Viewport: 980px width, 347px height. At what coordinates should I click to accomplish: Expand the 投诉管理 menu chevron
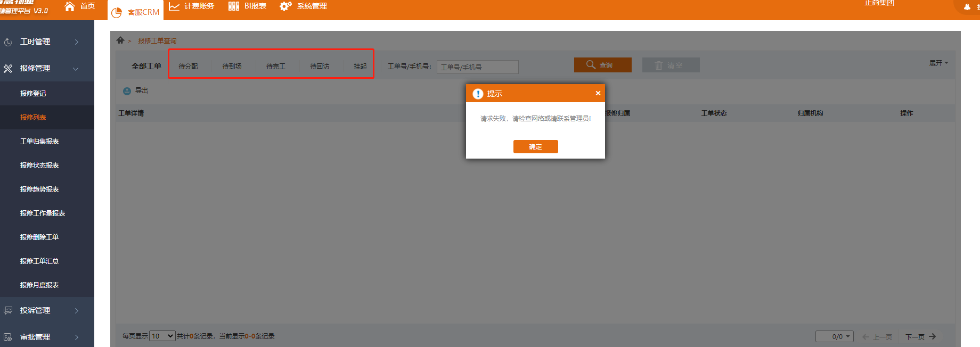77,310
